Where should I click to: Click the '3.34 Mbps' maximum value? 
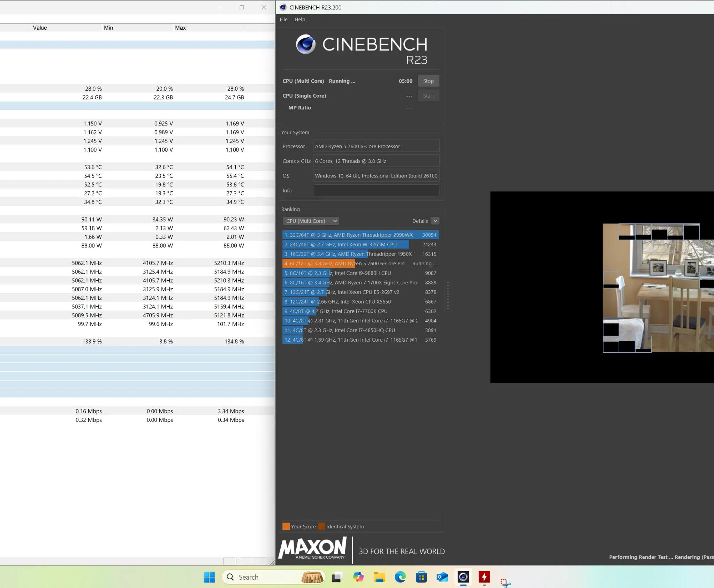231,411
